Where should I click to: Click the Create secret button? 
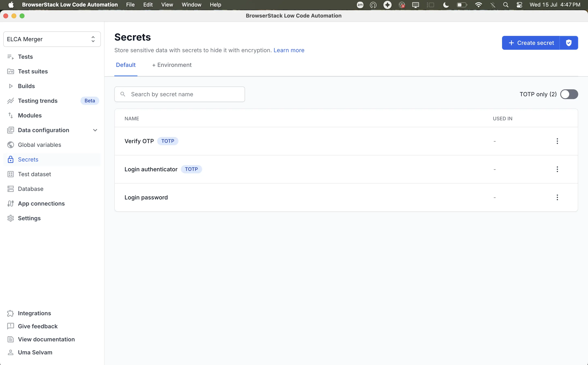click(x=531, y=43)
